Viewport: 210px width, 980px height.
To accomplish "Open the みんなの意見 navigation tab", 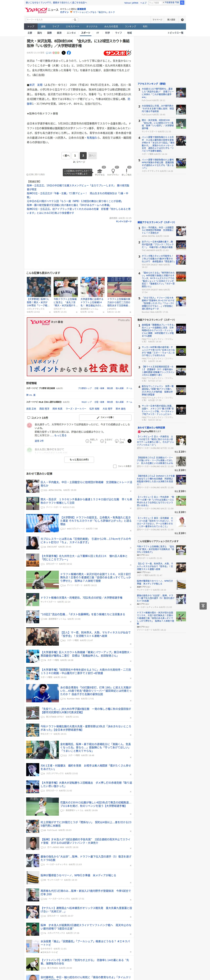I will pos(111,27).
